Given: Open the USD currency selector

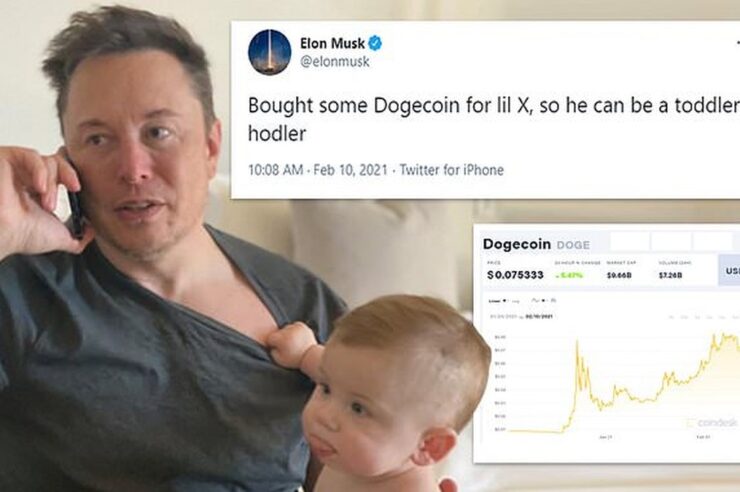Looking at the screenshot, I should 729,270.
